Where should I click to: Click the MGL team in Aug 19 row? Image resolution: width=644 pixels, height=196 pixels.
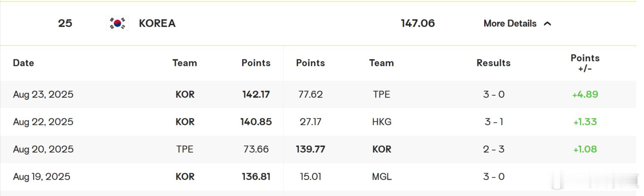(x=381, y=177)
